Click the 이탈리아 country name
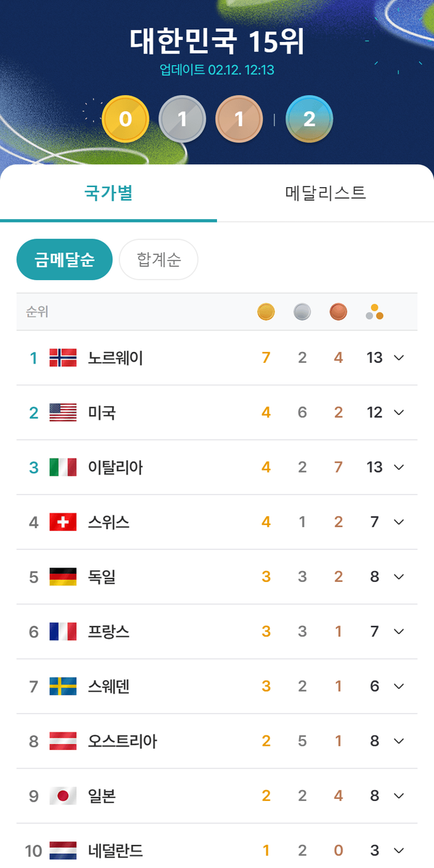 115,467
